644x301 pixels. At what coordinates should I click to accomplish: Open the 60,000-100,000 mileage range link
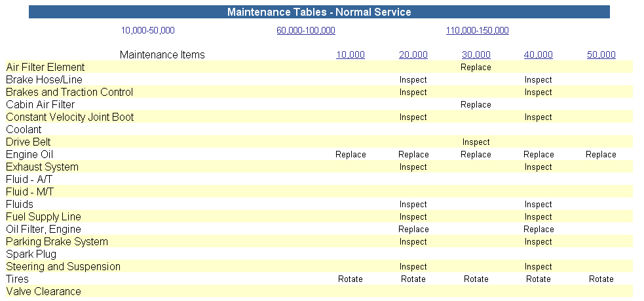tap(306, 30)
